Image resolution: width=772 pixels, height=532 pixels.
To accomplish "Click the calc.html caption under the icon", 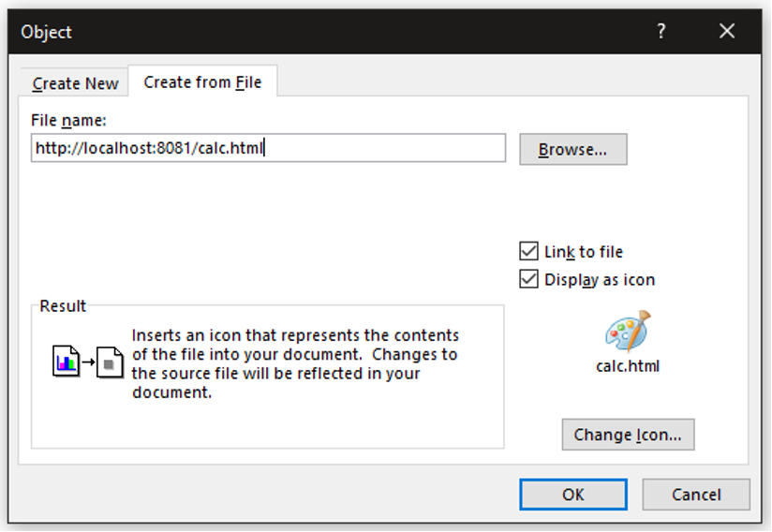I will tap(628, 366).
